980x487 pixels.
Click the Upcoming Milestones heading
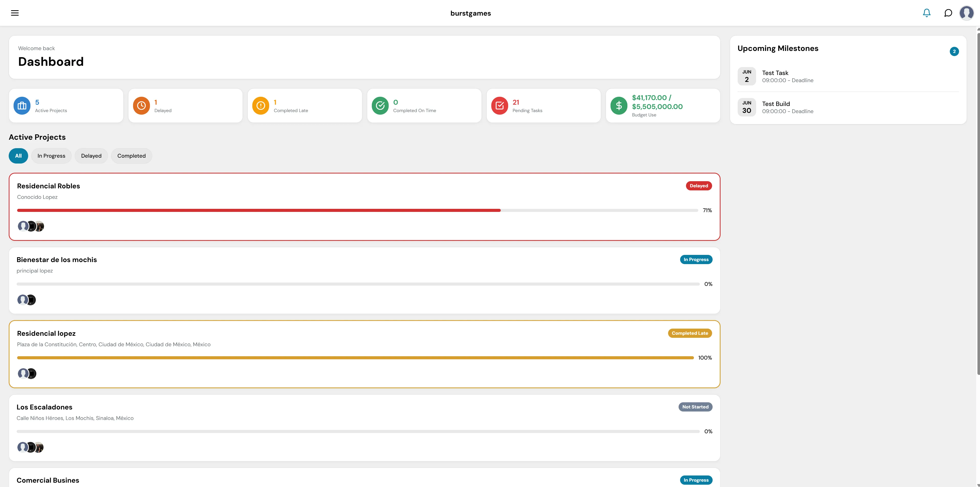tap(778, 49)
